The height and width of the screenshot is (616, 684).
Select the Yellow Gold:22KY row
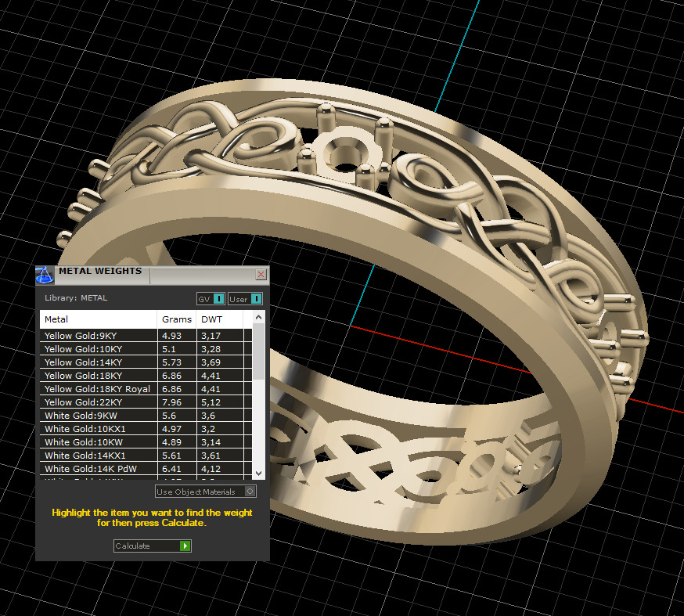(x=146, y=402)
